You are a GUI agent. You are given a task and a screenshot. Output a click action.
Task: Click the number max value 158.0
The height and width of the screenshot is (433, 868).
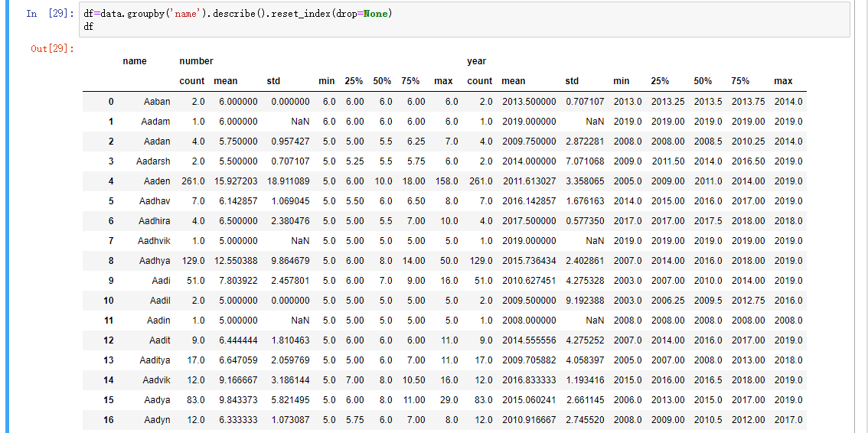coord(446,181)
